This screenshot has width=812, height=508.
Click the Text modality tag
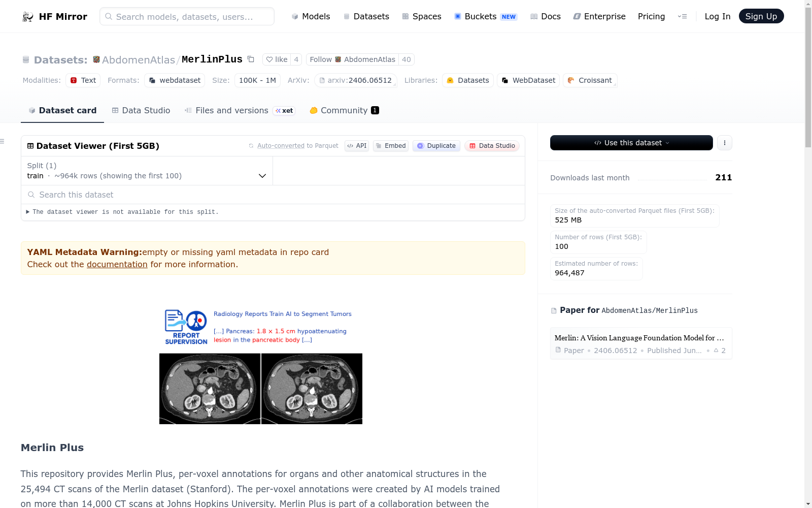tap(83, 80)
